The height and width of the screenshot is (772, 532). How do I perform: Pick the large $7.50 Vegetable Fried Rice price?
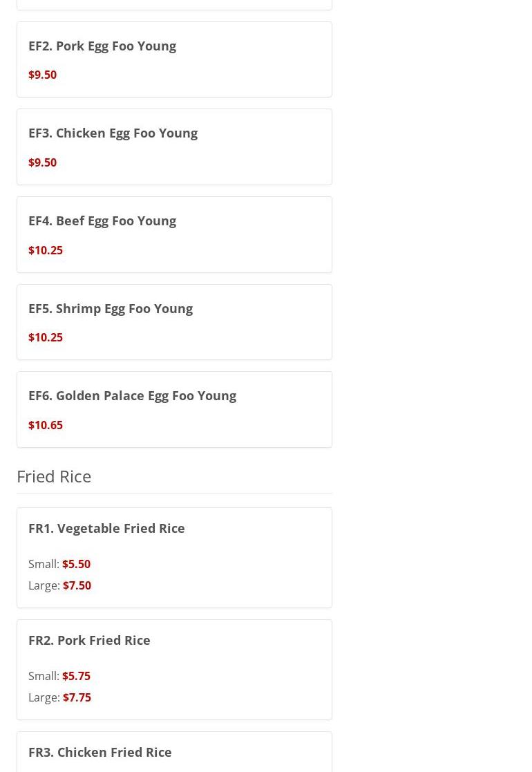(77, 585)
